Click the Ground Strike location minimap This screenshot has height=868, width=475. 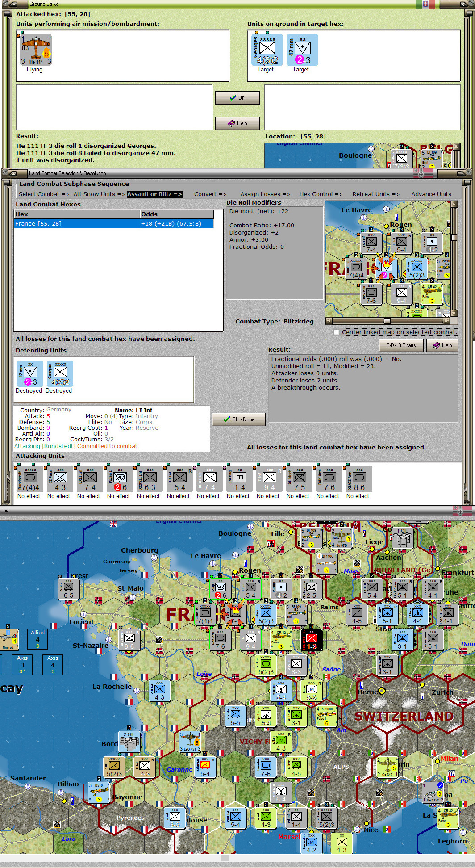click(358, 155)
